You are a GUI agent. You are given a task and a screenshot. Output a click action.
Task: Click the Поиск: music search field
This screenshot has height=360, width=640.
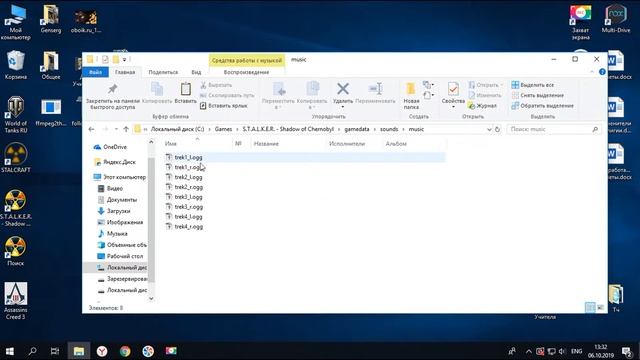tap(554, 129)
